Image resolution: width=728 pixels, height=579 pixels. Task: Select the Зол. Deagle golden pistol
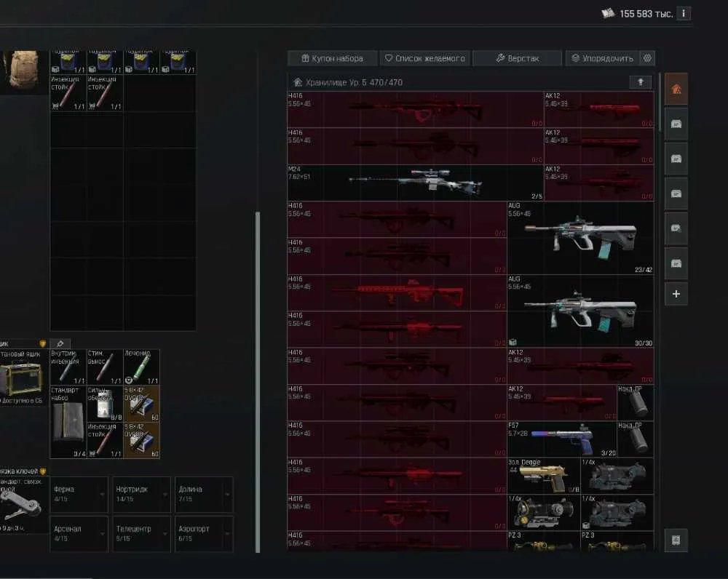click(544, 476)
